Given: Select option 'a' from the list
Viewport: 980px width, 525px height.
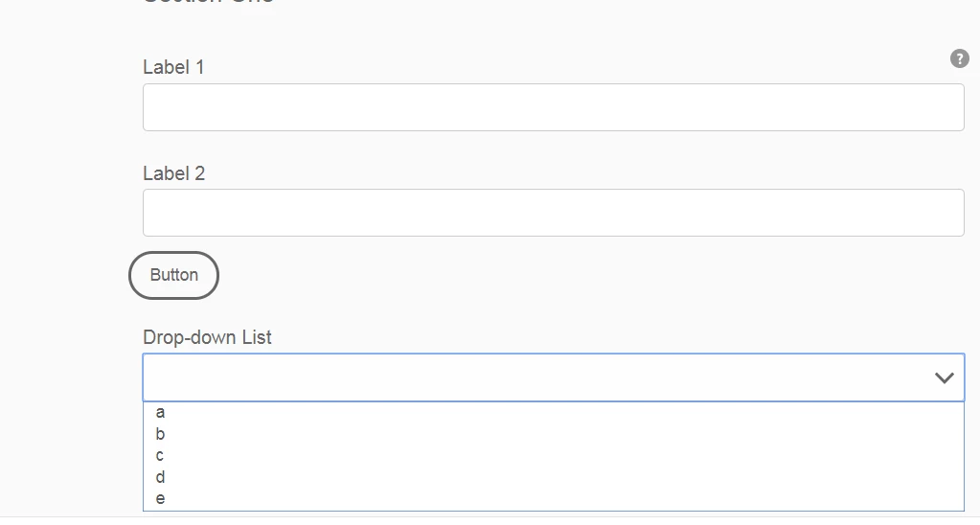Looking at the screenshot, I should pyautogui.click(x=160, y=413).
